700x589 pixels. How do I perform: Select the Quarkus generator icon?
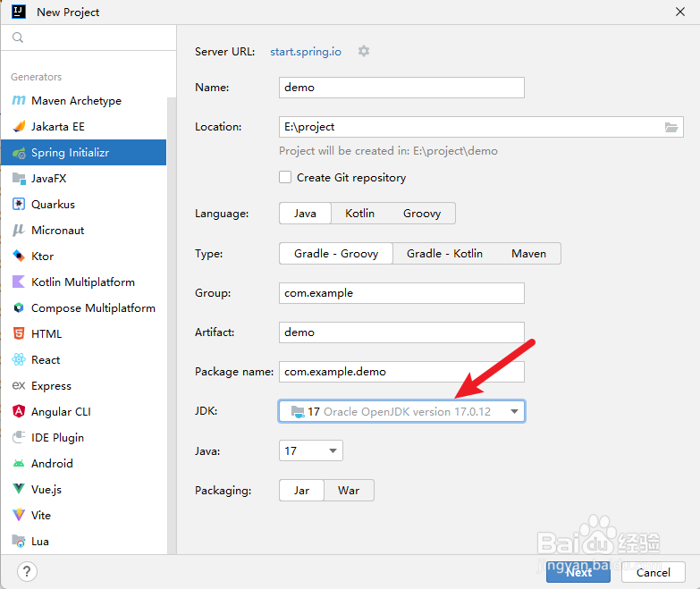point(19,205)
